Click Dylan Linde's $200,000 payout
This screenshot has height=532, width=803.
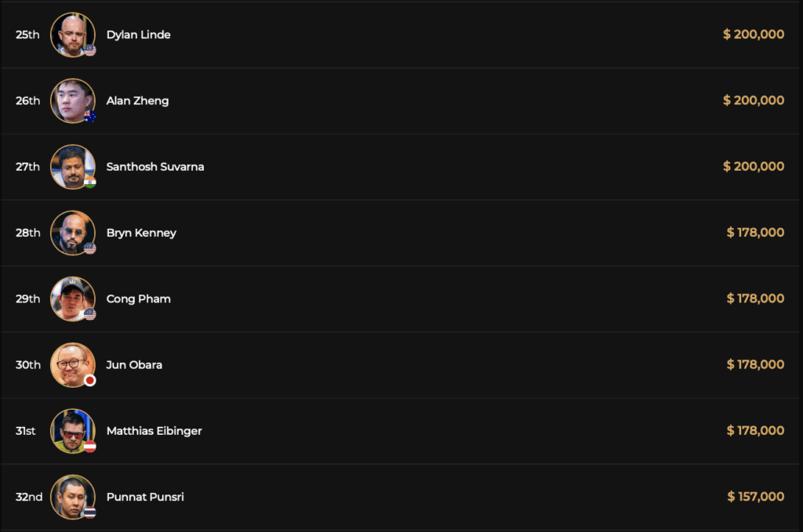753,34
